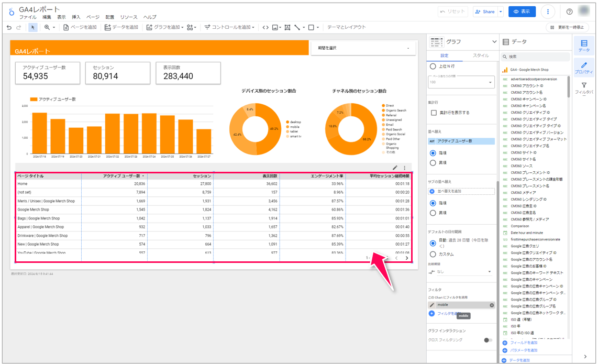Click the blurred account avatar
The width and height of the screenshot is (598, 364).
[584, 11]
